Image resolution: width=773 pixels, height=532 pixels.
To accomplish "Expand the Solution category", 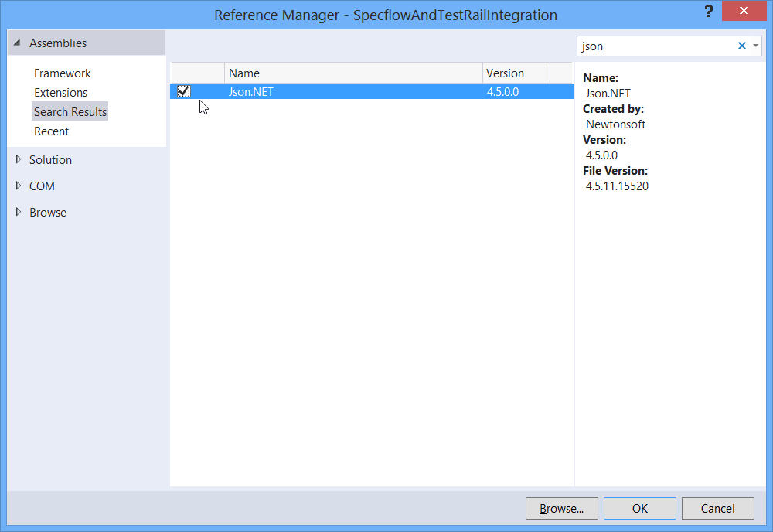I will click(19, 160).
